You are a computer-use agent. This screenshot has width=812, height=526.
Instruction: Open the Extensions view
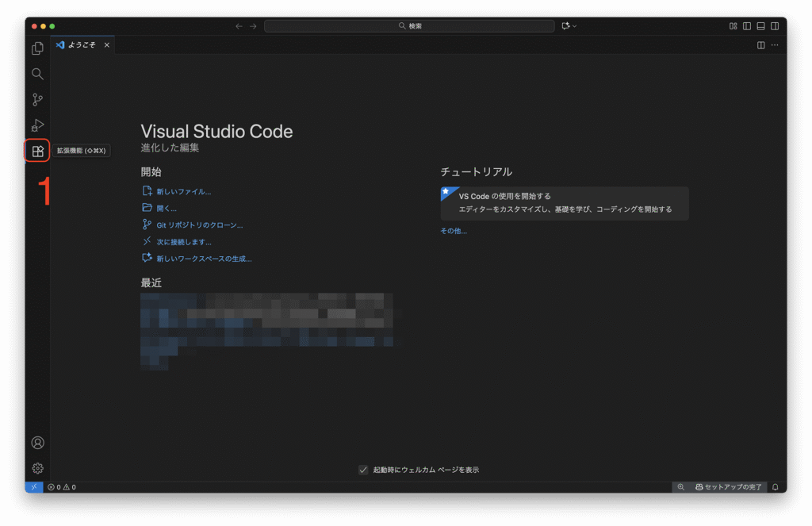(37, 152)
